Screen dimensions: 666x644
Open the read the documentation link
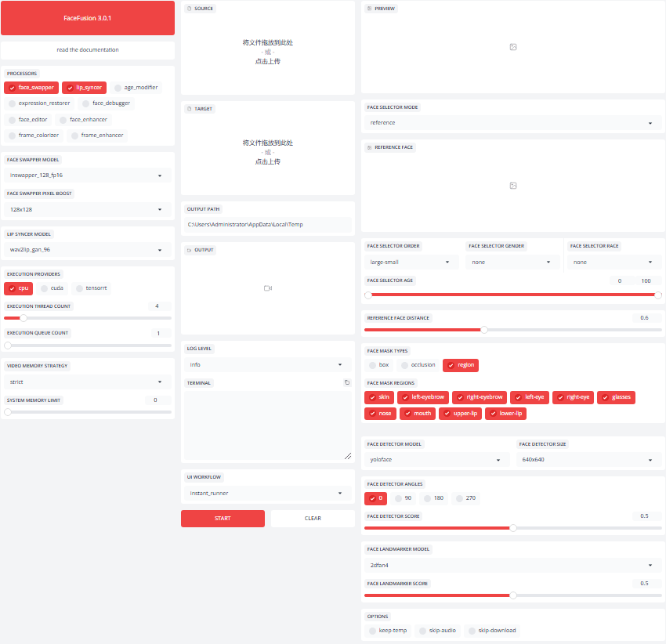coord(88,50)
